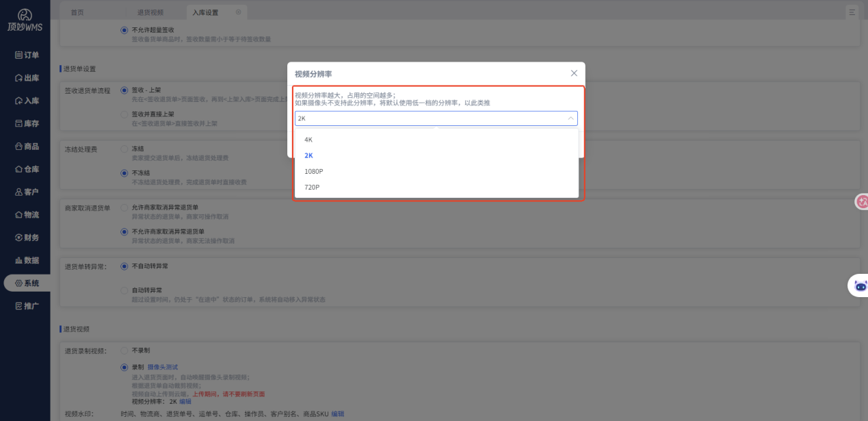Open the 入库 sidebar section
This screenshot has width=868, height=421.
[27, 101]
